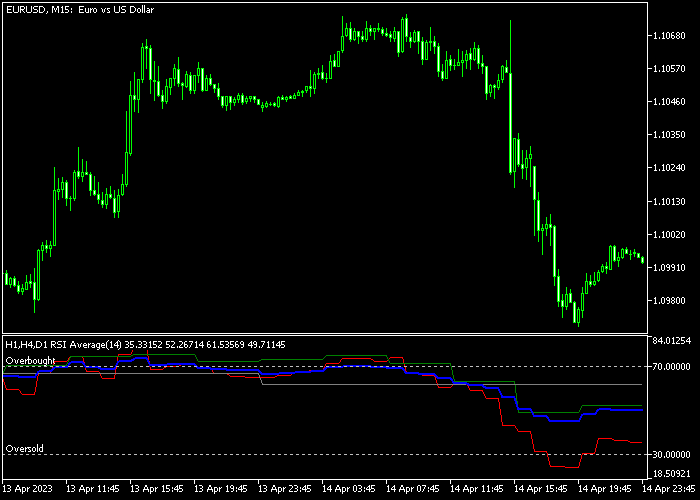Click the "13 Apr 15:45" time label
Viewport: 700px width, 500px height.
[x=157, y=488]
